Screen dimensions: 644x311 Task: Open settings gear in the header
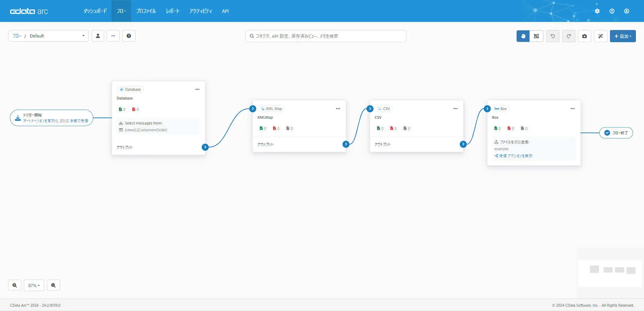pos(597,11)
